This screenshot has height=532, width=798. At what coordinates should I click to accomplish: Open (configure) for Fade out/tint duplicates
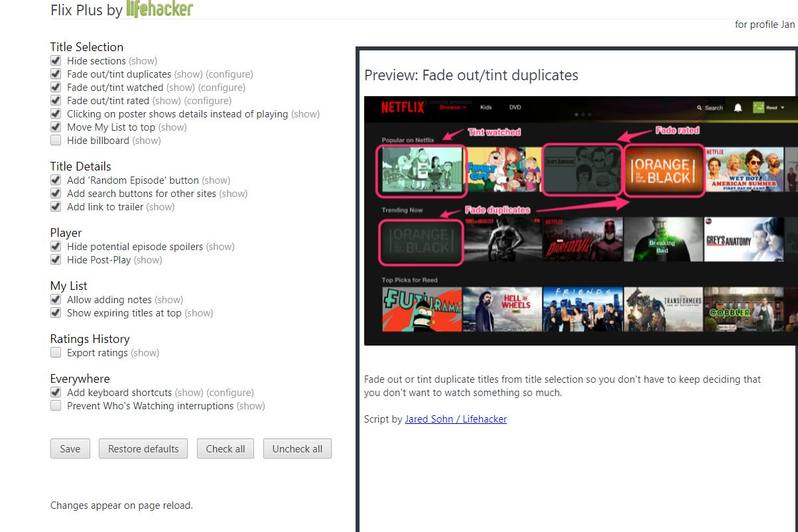(230, 74)
